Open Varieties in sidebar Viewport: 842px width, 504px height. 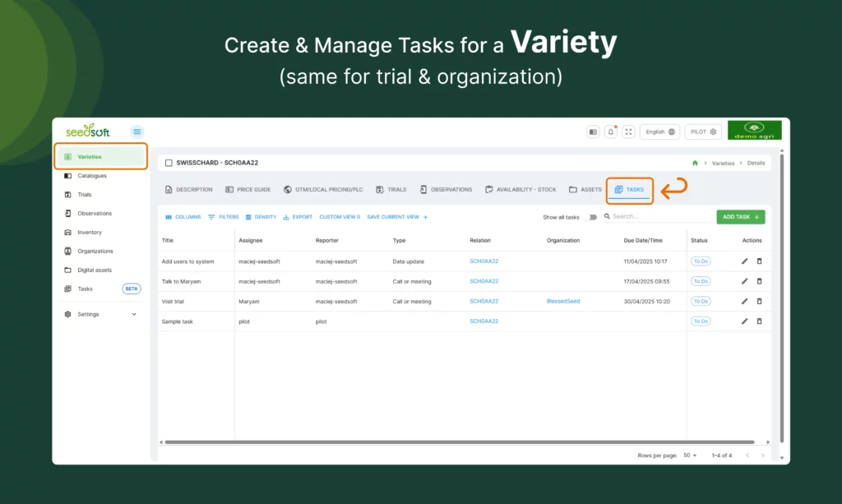pos(100,157)
